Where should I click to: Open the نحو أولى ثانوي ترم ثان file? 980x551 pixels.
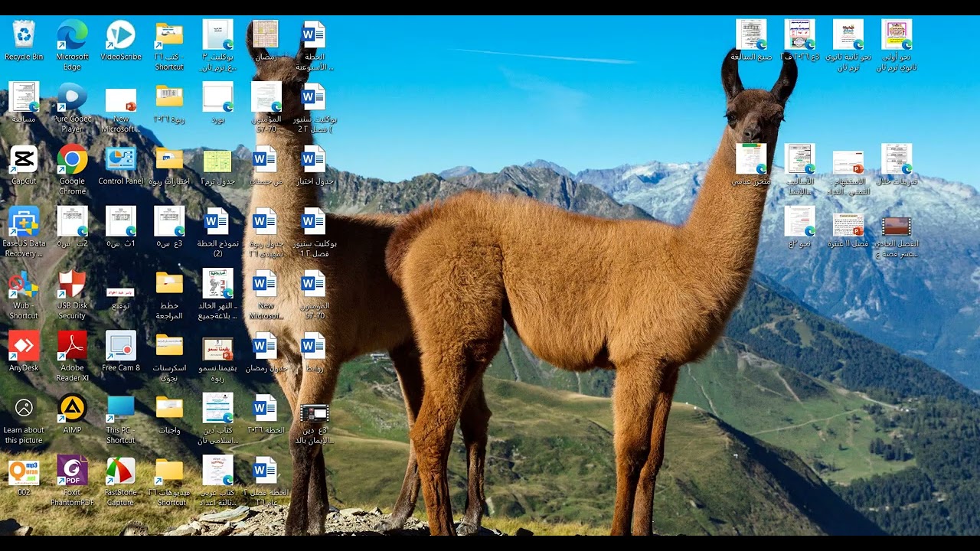[897, 35]
